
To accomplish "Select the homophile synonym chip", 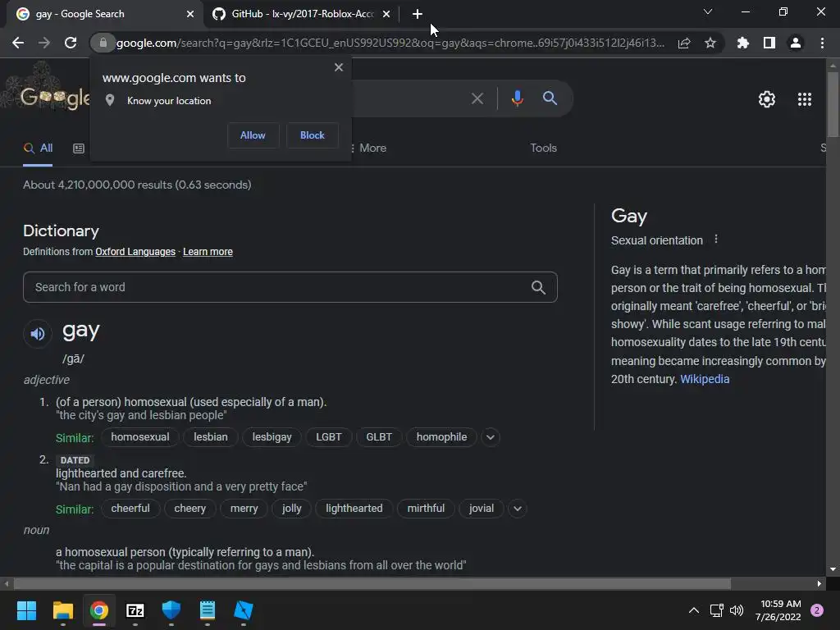I will 441,437.
